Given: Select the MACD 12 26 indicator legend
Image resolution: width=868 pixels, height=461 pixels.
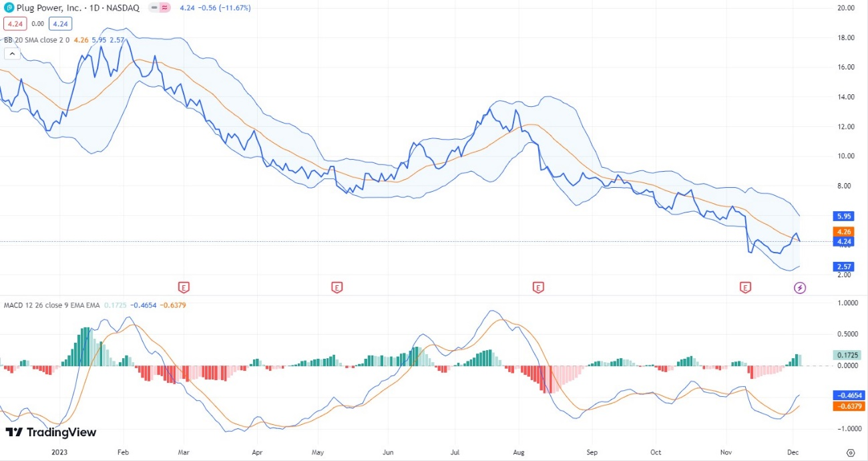Looking at the screenshot, I should tap(51, 305).
